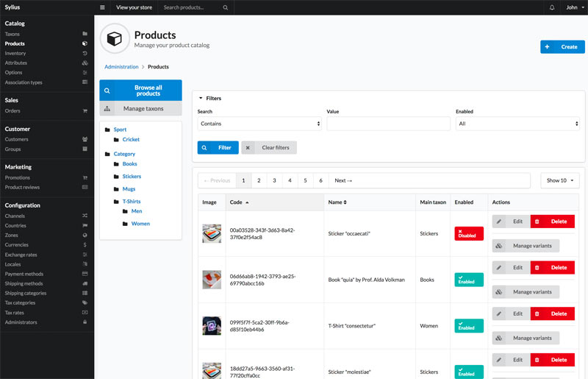
Task: Click trash Delete for Book "quia" product
Action: (x=552, y=267)
